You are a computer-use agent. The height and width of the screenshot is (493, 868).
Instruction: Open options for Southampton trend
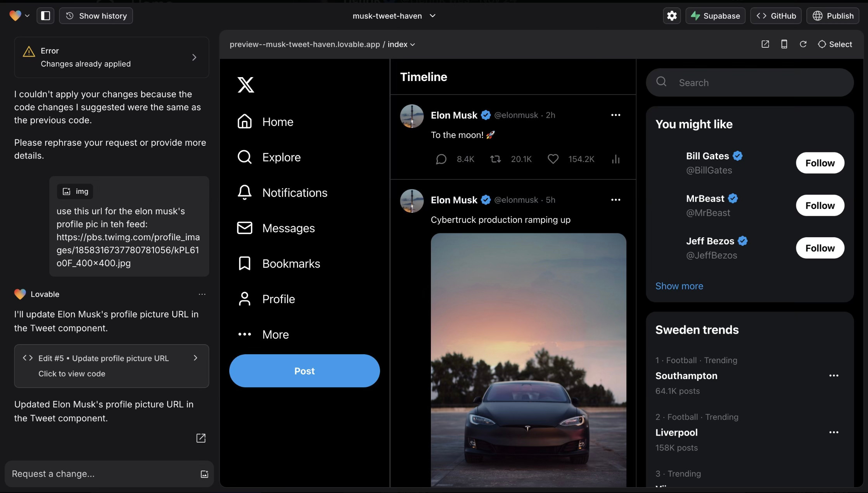(833, 376)
